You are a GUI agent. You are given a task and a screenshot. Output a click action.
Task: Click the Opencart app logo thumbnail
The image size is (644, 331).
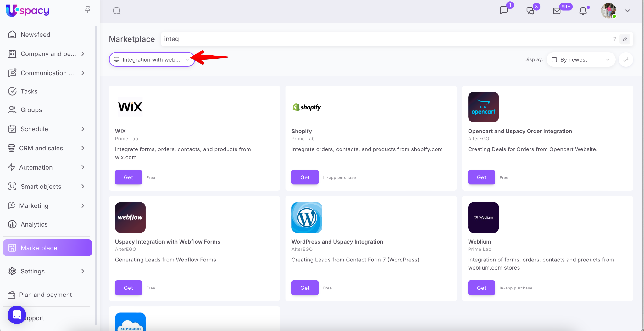(x=483, y=107)
